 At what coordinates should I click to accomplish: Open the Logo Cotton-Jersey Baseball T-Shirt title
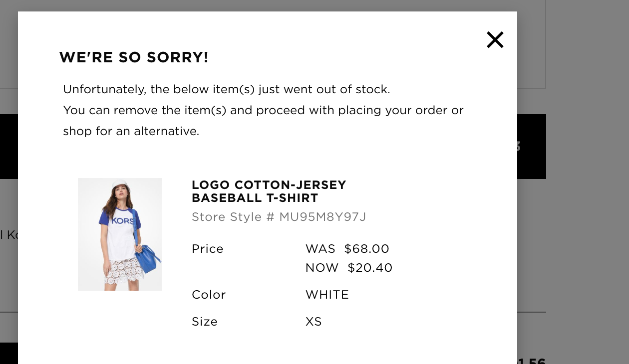point(269,191)
